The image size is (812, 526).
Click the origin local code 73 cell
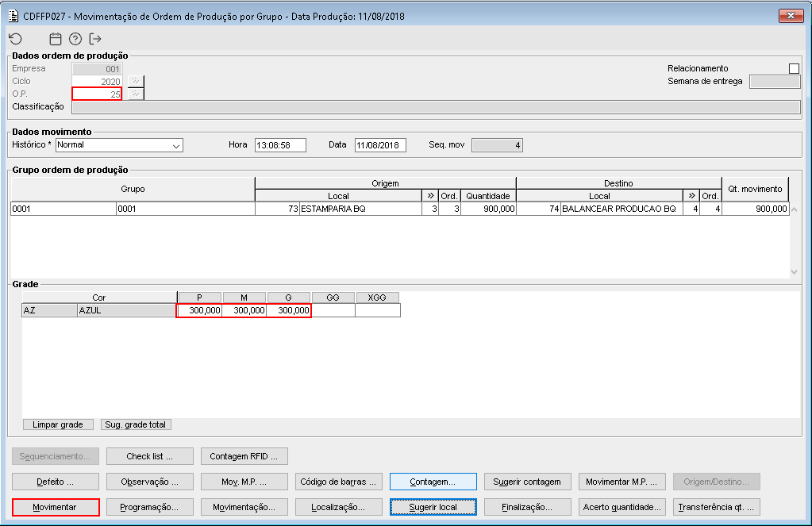[277, 209]
